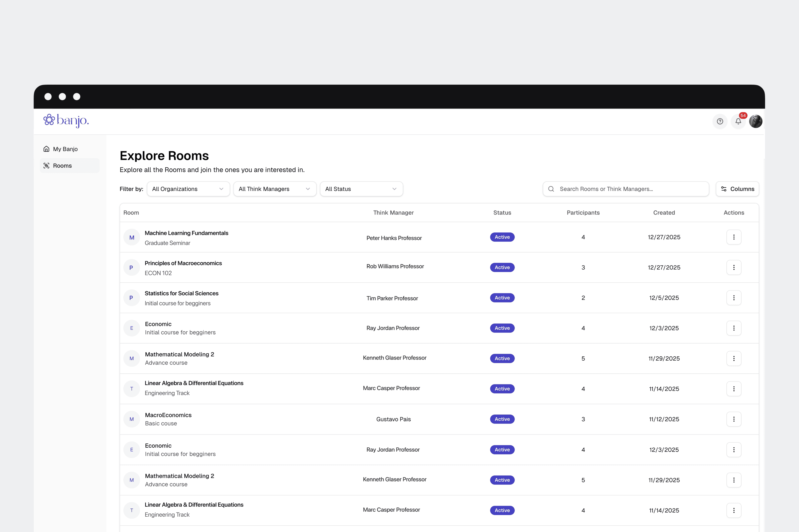Click Active status badge for Mathematical Modeling 2

[x=502, y=359]
